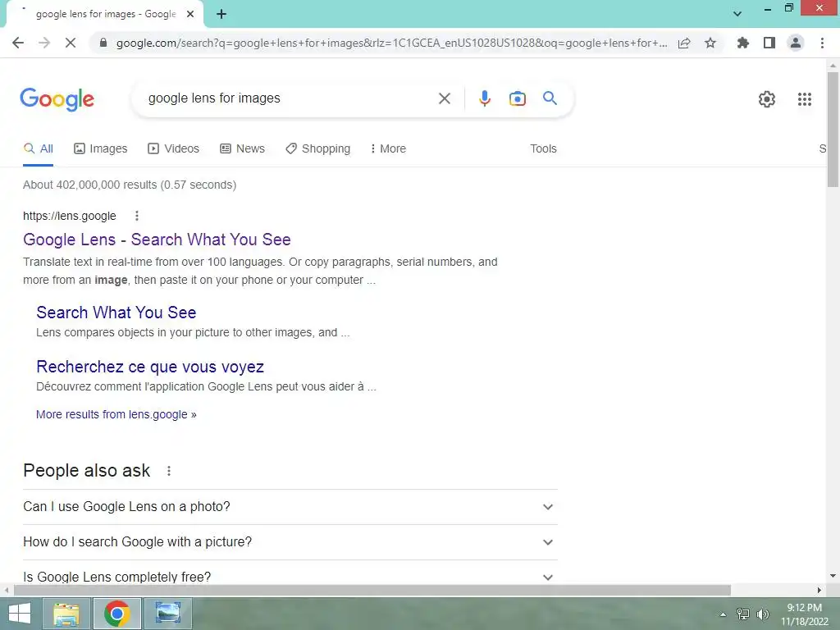Go to the Google logo homepage
The width and height of the screenshot is (840, 630).
(57, 99)
